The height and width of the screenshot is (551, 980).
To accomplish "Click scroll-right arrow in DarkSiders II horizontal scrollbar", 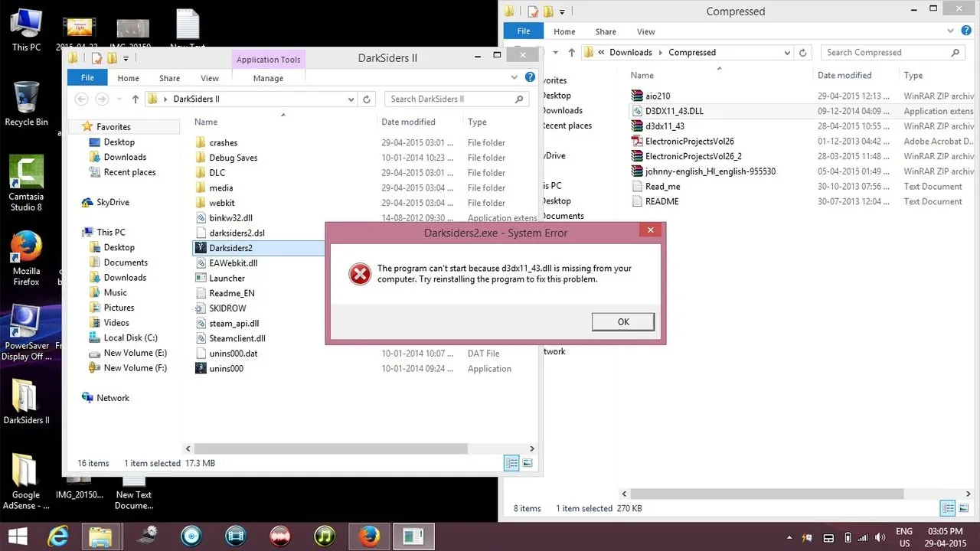I will pos(532,448).
